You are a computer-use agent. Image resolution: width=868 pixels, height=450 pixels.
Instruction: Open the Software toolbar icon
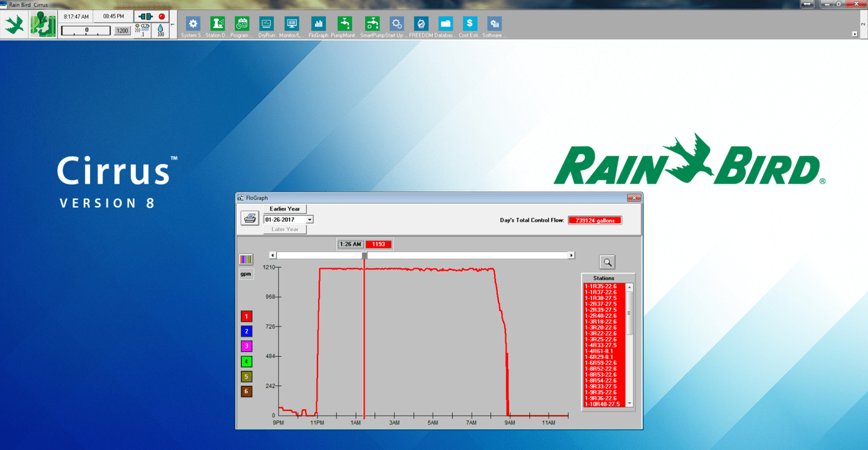(x=494, y=24)
